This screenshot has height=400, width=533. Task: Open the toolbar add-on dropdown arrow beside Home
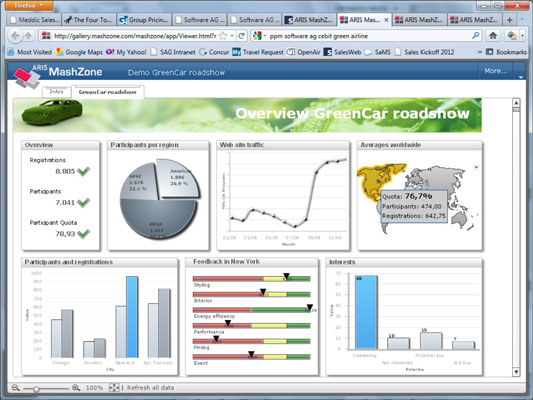(522, 35)
